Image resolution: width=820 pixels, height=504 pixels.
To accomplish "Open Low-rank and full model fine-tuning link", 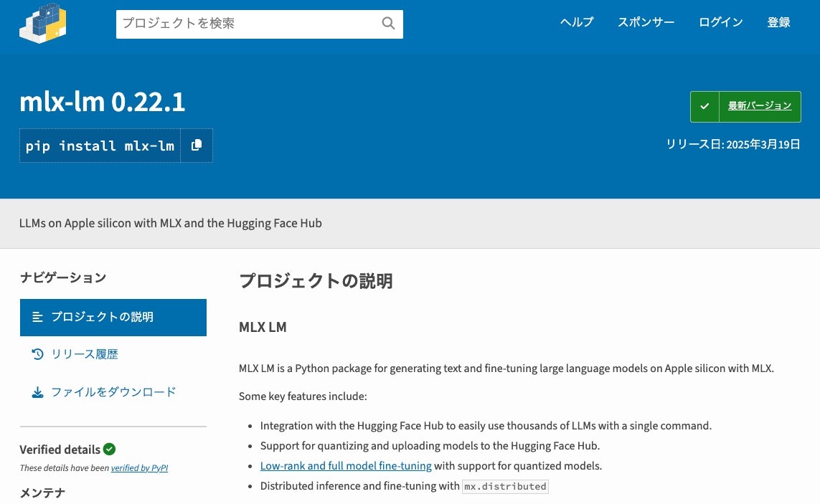I will click(346, 466).
